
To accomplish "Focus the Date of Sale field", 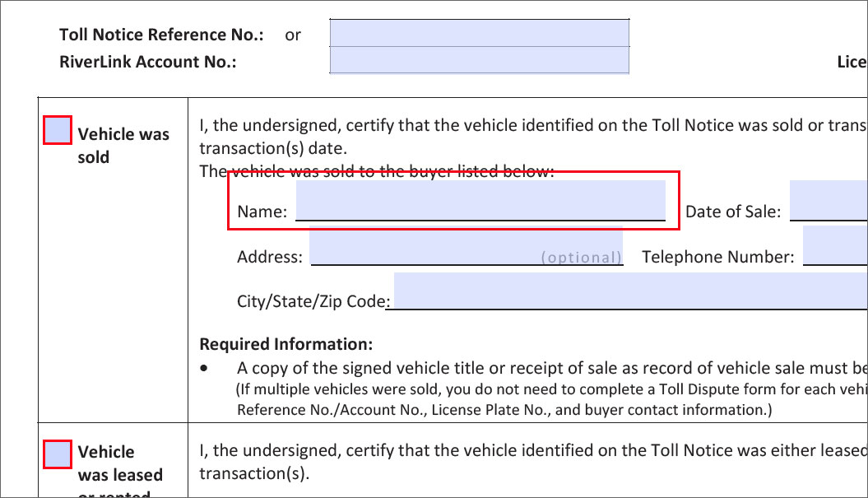I will 829,200.
